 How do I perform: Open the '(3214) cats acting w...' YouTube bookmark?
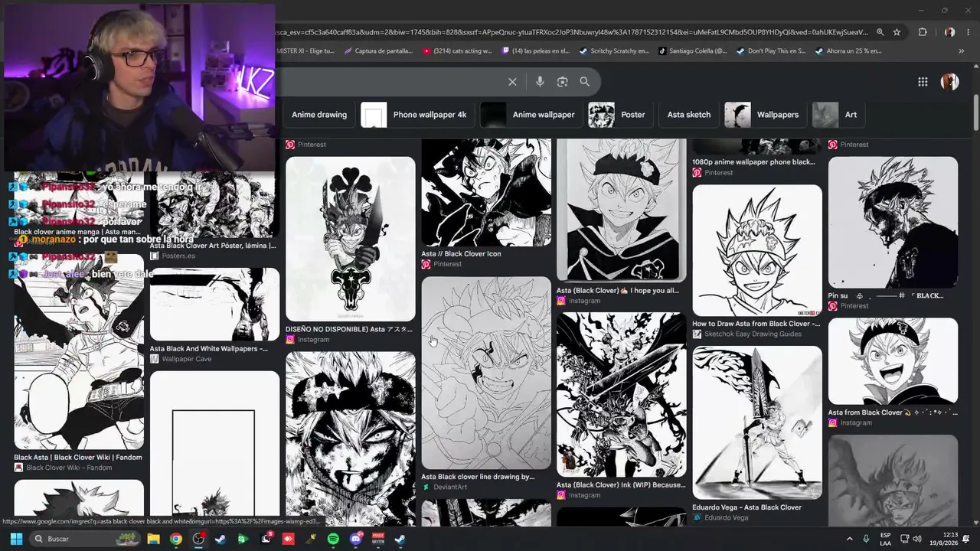(x=457, y=51)
